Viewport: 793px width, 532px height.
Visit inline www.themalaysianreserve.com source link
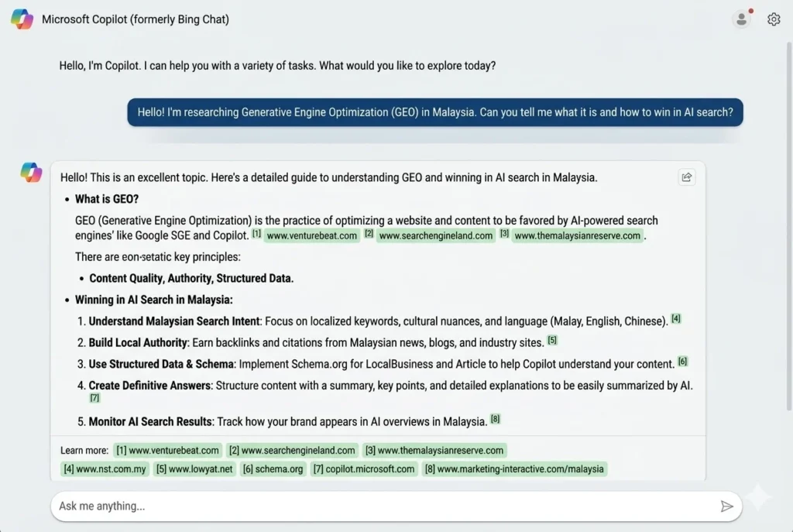[578, 235]
